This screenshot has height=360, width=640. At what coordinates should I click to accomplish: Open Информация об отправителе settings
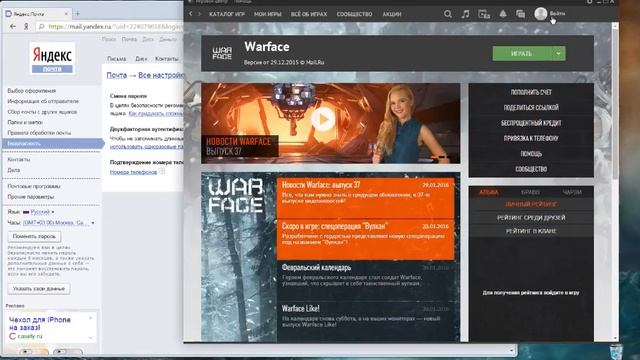click(43, 101)
